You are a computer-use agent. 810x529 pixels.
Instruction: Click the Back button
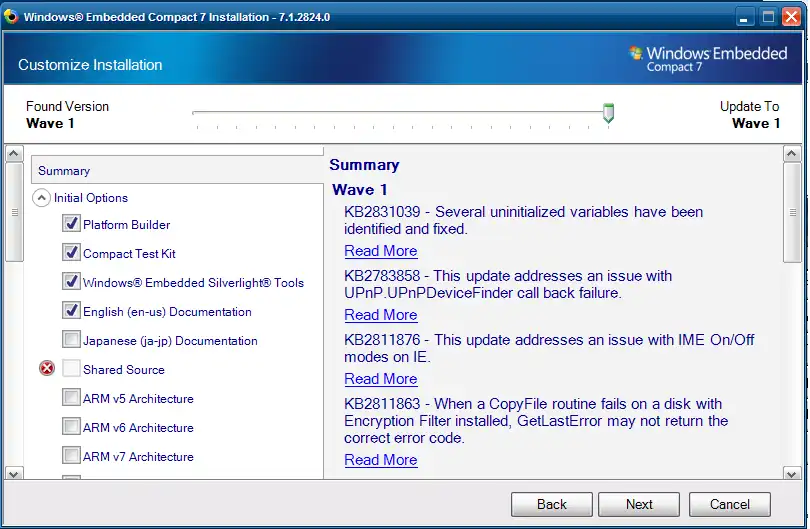pyautogui.click(x=551, y=504)
